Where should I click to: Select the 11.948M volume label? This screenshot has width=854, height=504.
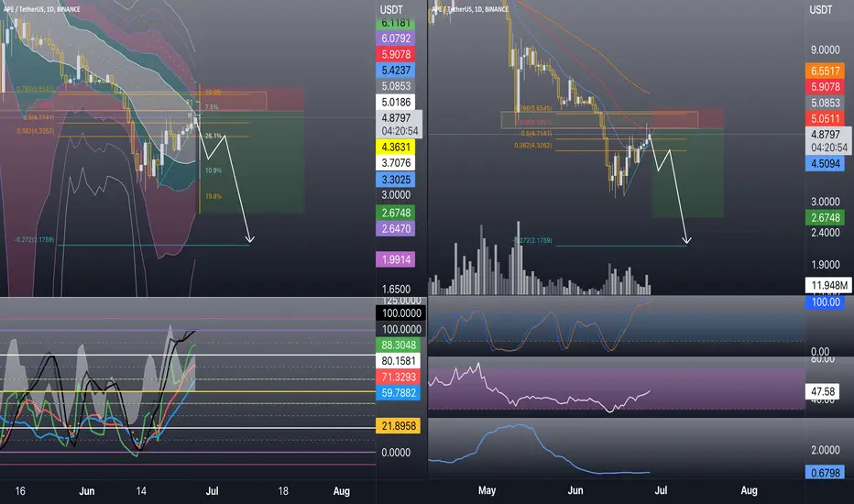[828, 285]
